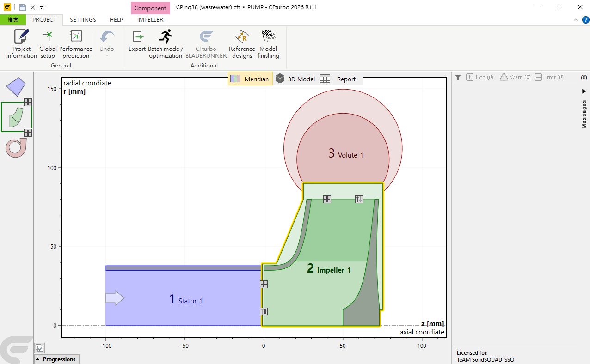The image size is (590, 364).
Task: Open the IMPELLER ribbon tab
Action: pos(150,20)
